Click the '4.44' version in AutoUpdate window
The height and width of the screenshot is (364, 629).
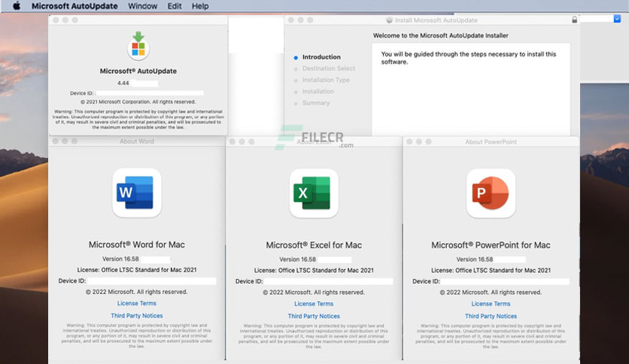point(123,83)
